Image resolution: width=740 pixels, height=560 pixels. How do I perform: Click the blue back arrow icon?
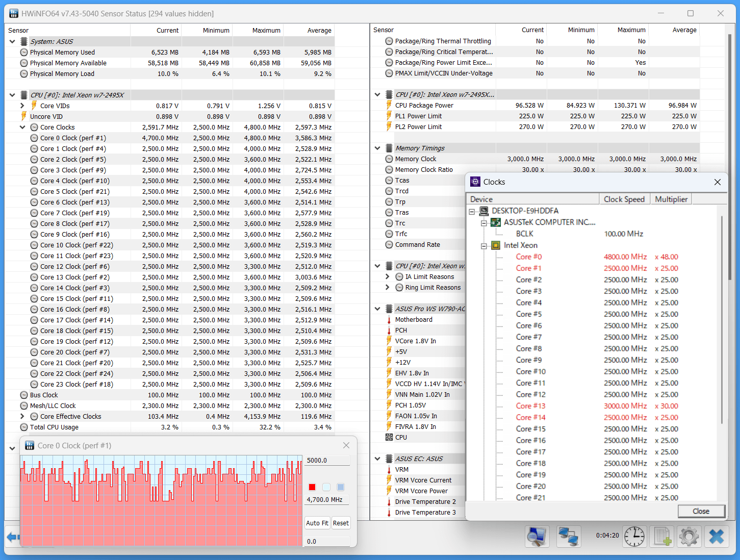pyautogui.click(x=13, y=537)
